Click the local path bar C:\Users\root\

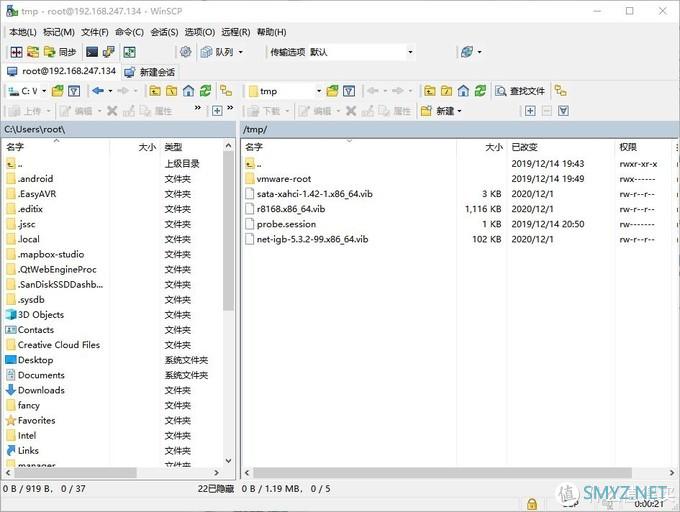(118, 129)
